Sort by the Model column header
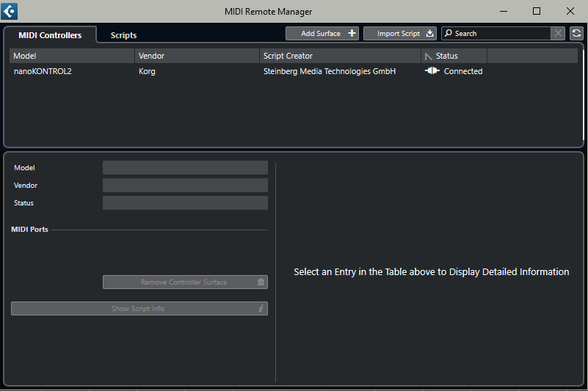Viewport: 588px width, 391px height. (x=72, y=56)
